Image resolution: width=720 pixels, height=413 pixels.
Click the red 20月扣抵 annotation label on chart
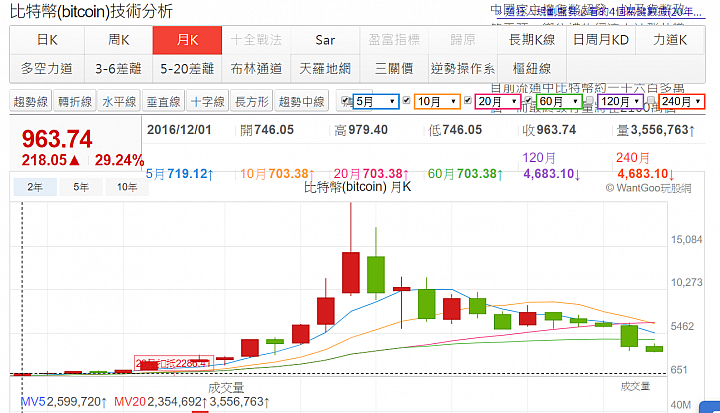[x=174, y=363]
